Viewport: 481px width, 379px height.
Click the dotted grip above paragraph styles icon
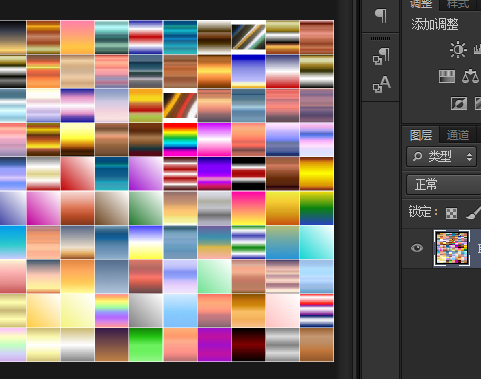380,39
